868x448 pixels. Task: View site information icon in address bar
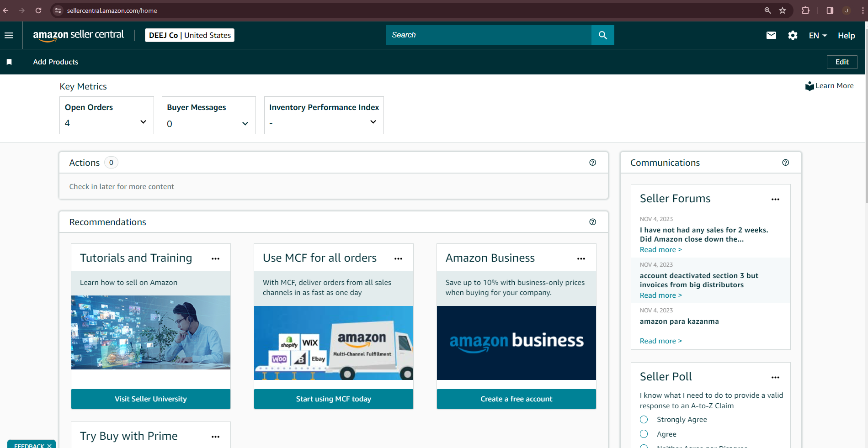point(58,11)
